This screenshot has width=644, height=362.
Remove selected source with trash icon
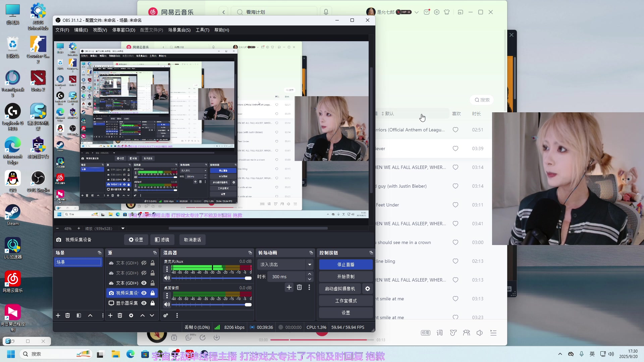(x=120, y=315)
